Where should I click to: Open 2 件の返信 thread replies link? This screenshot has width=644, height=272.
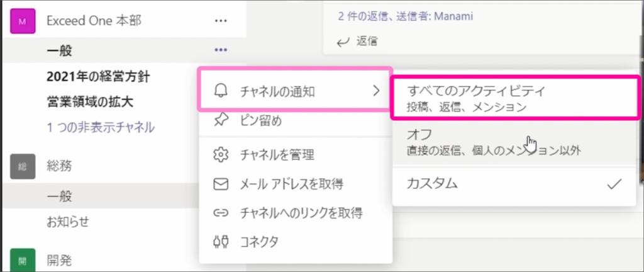point(406,16)
